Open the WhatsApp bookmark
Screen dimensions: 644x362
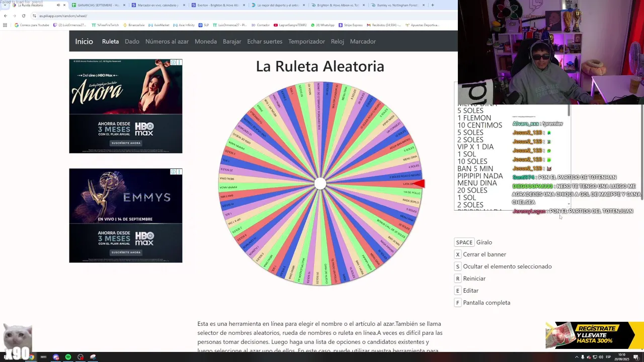pos(323,25)
